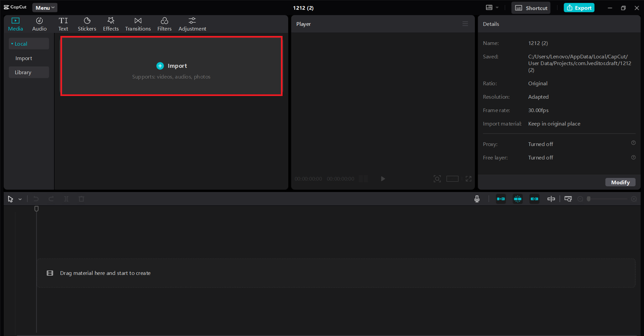644x336 pixels.
Task: Click the timeline playhead marker
Action: (36, 209)
